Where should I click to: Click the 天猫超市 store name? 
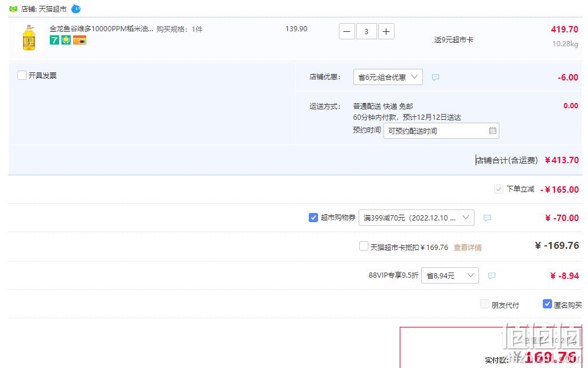53,9
